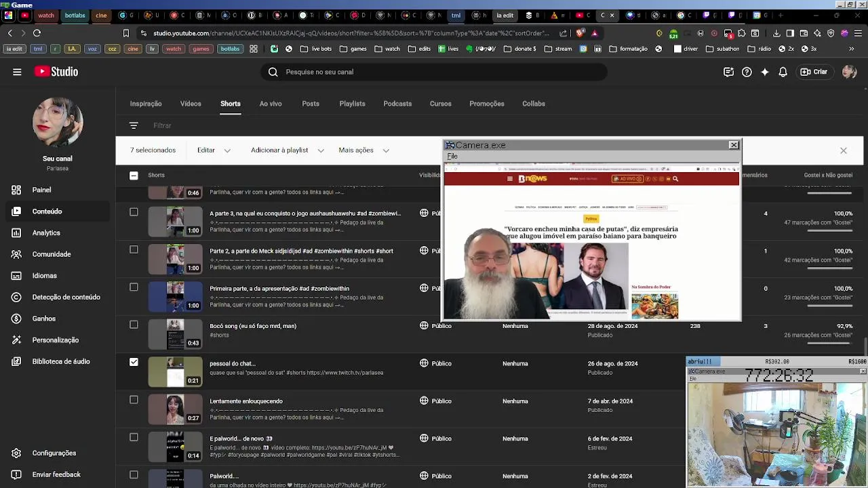Open Personalização in the sidebar

58,340
